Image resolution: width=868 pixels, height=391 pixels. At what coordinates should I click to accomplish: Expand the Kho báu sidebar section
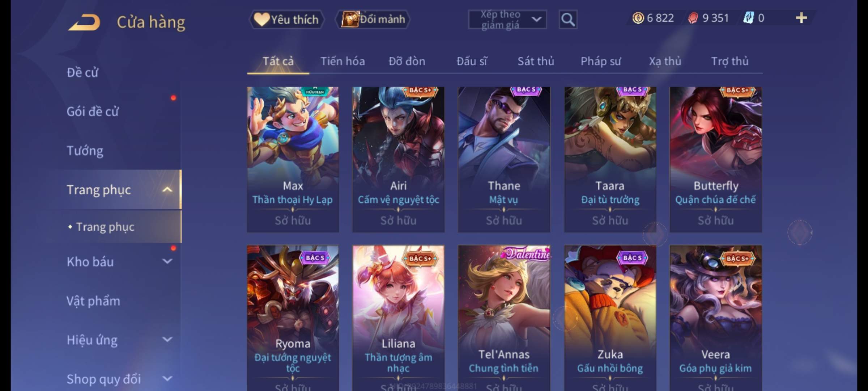point(167,261)
